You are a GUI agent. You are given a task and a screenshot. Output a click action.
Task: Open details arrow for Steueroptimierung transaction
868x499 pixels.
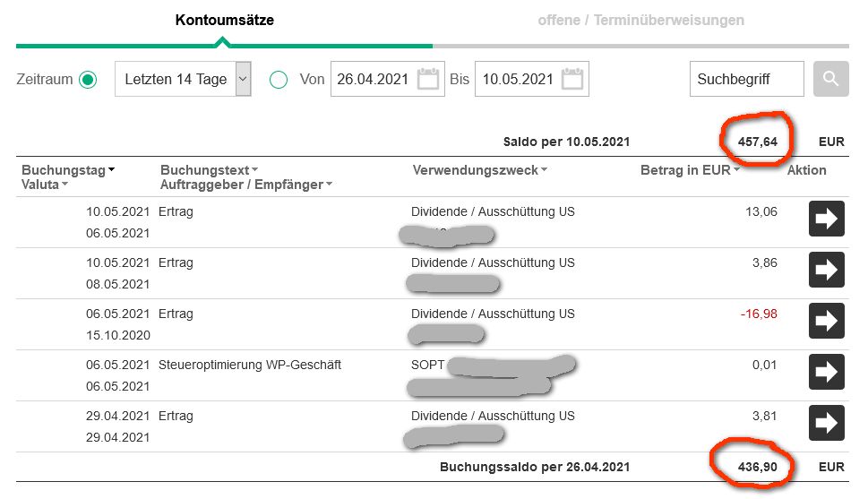point(827,372)
